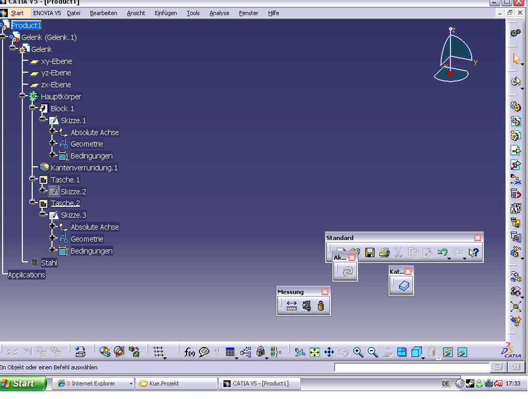Select Product1 root in tree
Viewport: 532px width, 399px height.
pos(26,25)
